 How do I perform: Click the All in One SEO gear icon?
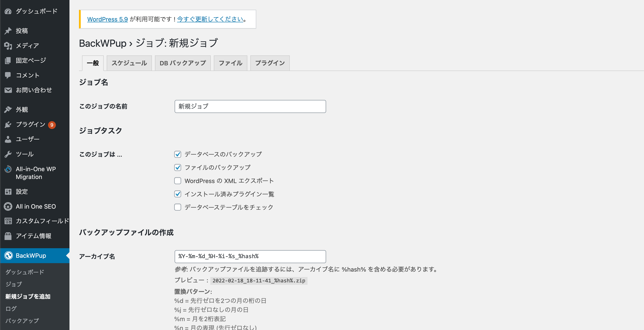point(8,206)
